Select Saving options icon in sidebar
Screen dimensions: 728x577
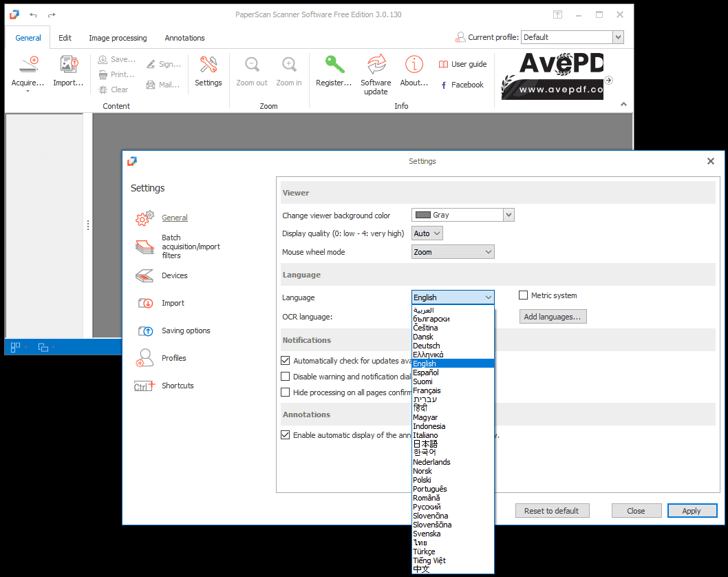click(x=145, y=331)
